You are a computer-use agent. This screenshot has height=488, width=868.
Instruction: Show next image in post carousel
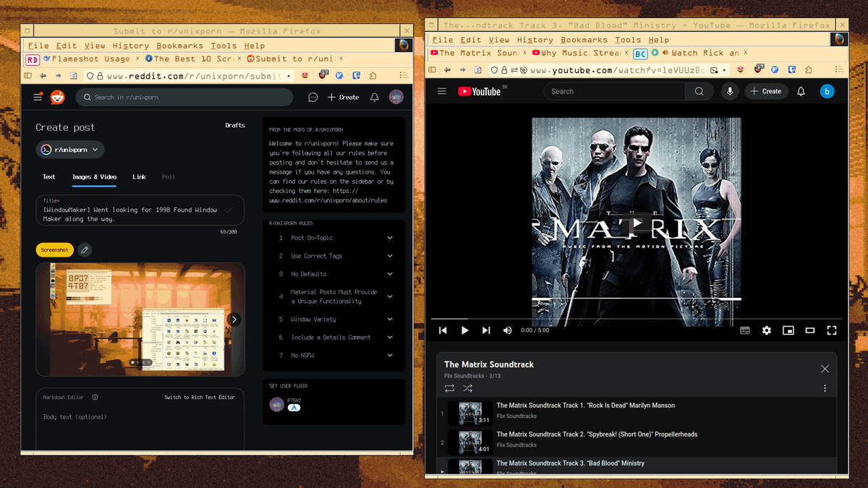234,319
